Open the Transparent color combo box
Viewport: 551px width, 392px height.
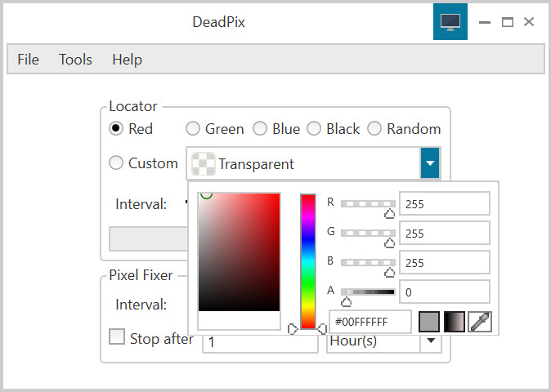point(313,163)
